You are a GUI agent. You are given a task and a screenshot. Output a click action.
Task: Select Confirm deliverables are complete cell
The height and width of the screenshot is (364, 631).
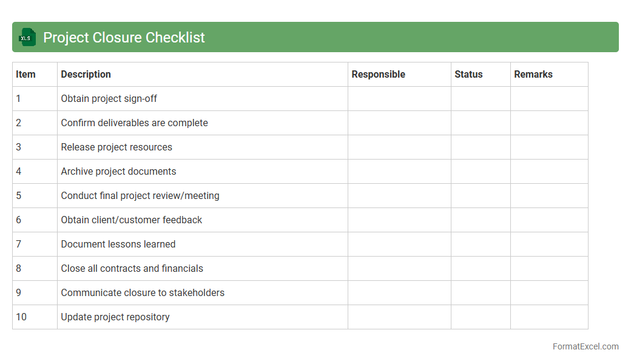(134, 123)
